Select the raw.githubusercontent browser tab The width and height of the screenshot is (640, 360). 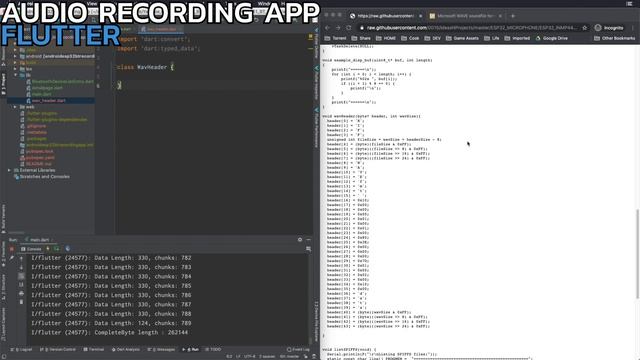point(386,16)
